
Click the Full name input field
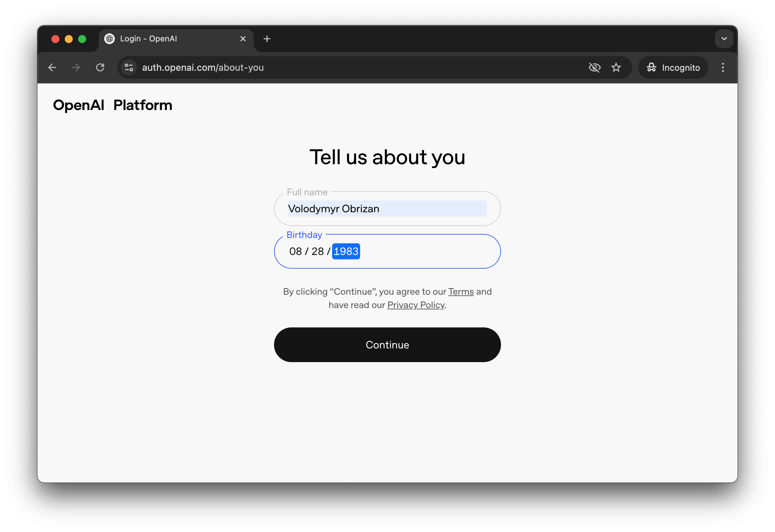point(387,209)
